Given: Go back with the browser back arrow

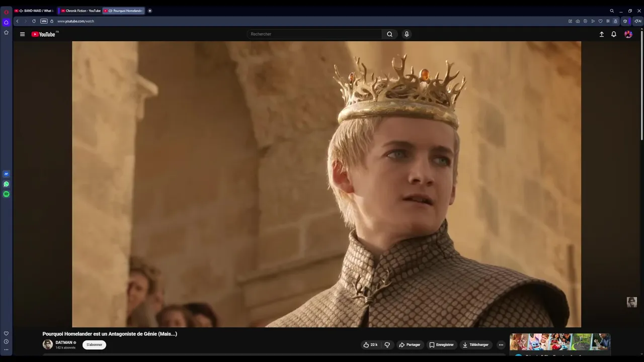Looking at the screenshot, I should (x=17, y=21).
